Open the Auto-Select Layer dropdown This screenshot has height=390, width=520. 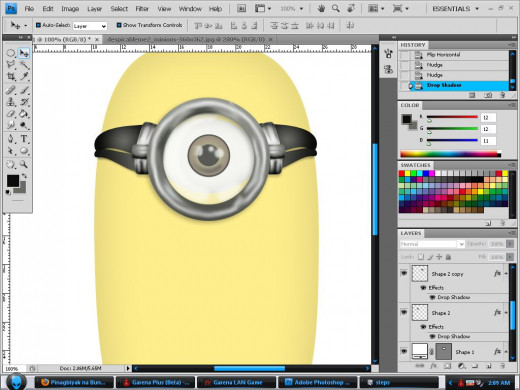90,26
